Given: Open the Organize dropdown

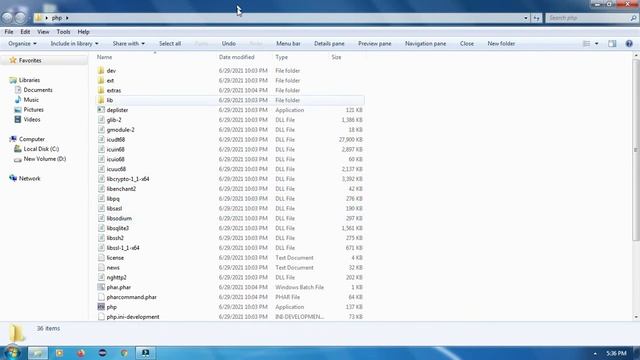Looking at the screenshot, I should coord(22,43).
